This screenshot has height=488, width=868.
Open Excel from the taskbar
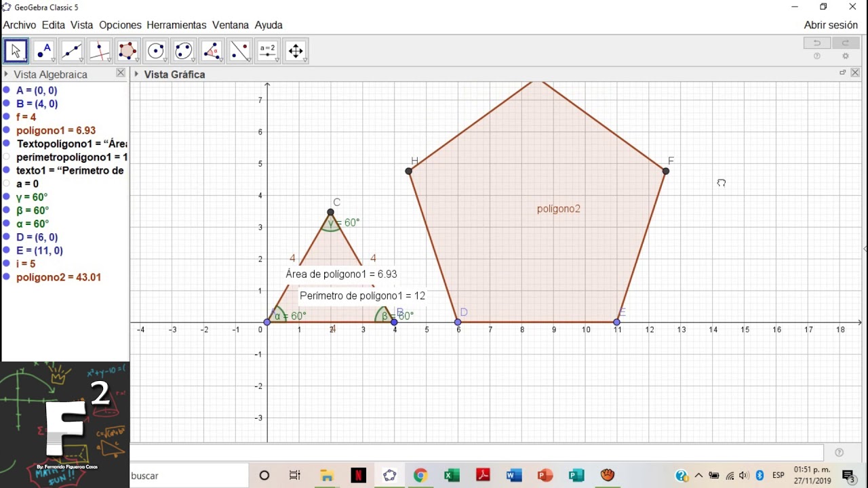[x=452, y=476]
